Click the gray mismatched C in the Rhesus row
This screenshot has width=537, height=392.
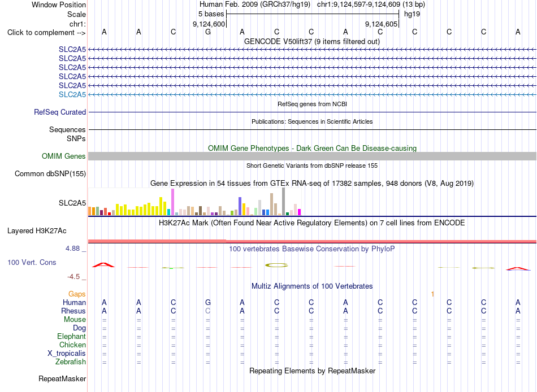207,311
